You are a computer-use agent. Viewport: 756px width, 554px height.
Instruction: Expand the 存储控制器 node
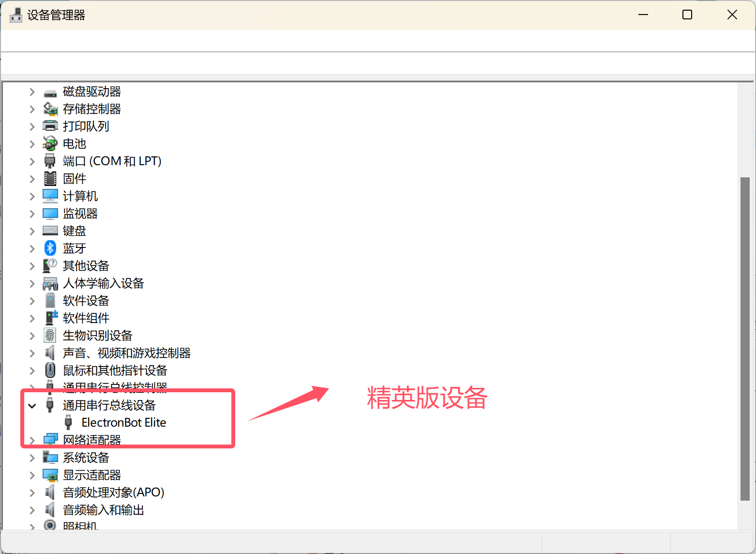click(32, 109)
